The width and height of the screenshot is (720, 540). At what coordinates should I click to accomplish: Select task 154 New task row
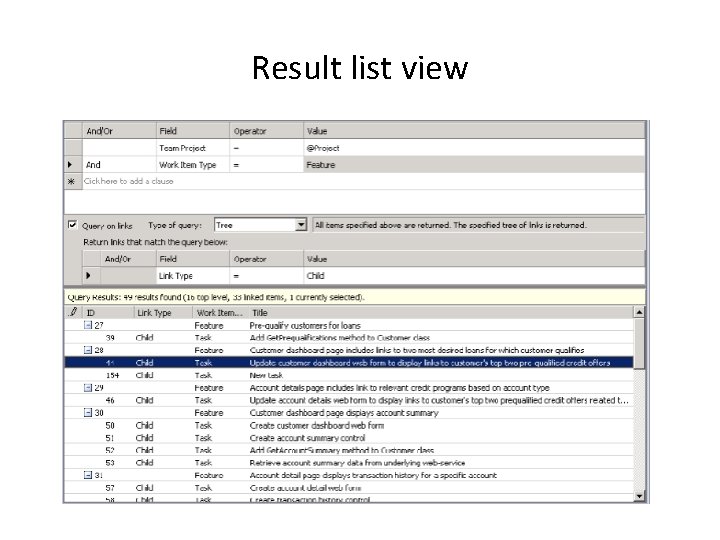(349, 375)
